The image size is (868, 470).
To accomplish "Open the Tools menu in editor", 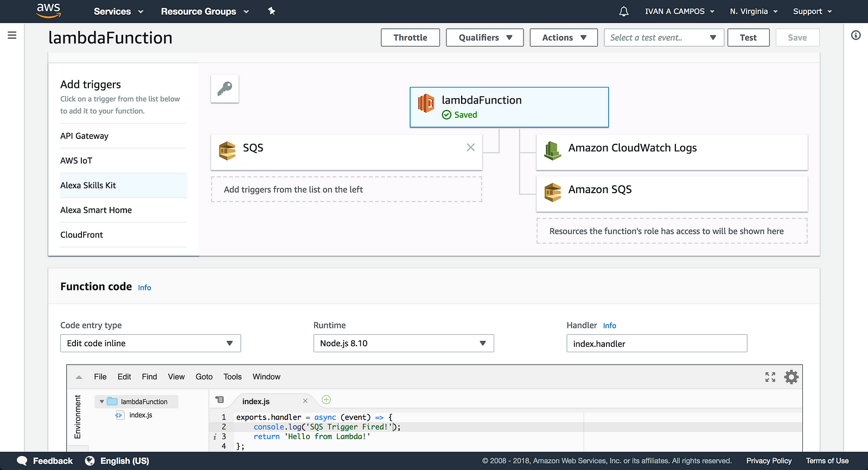I will 232,377.
